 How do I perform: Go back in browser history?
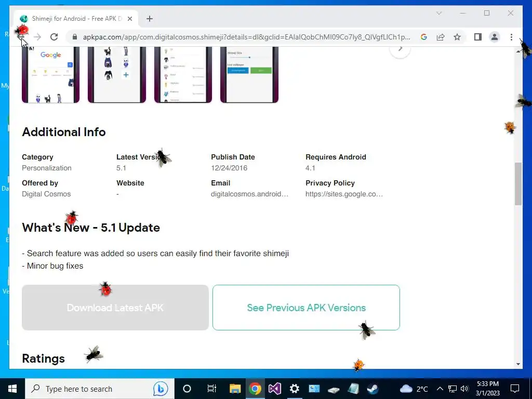coord(21,37)
